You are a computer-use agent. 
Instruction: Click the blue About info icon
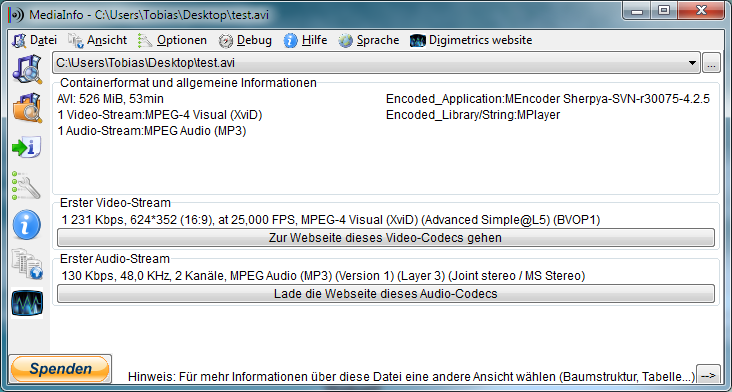tap(27, 224)
